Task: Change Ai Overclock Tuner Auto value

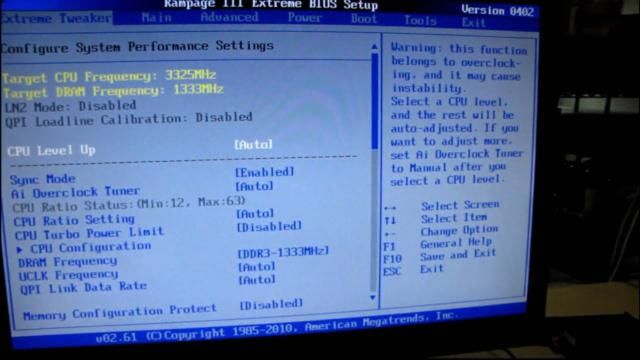Action: click(255, 186)
